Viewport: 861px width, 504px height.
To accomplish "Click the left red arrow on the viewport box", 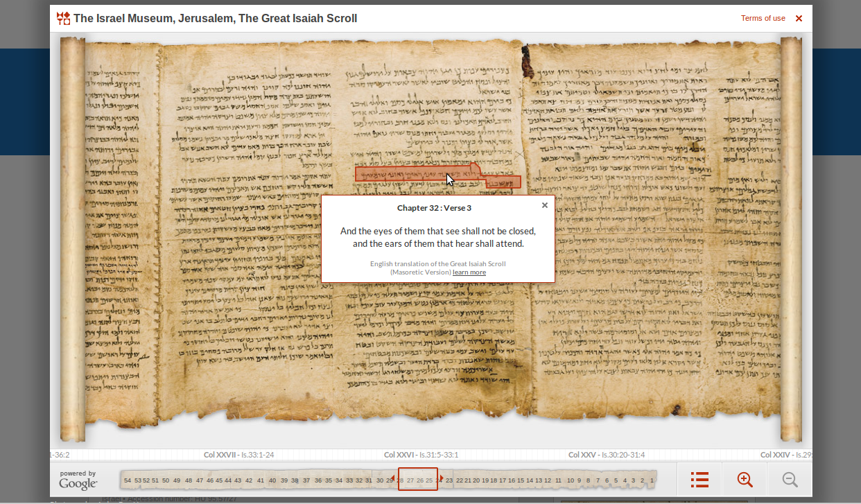I will tap(394, 479).
